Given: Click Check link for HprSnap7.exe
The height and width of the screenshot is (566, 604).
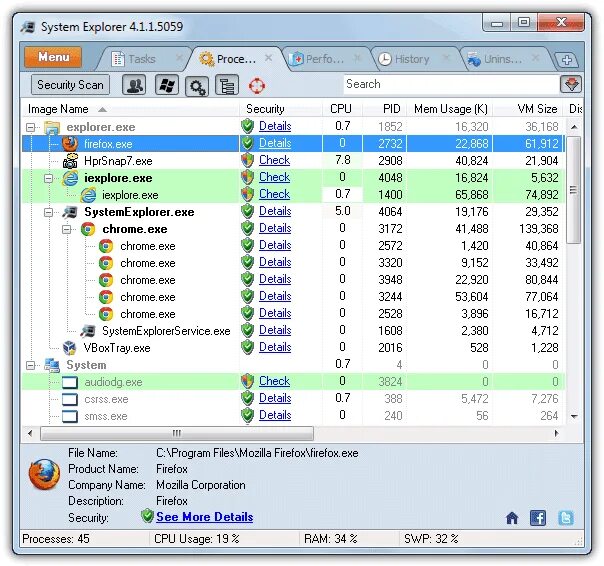Looking at the screenshot, I should (x=274, y=160).
